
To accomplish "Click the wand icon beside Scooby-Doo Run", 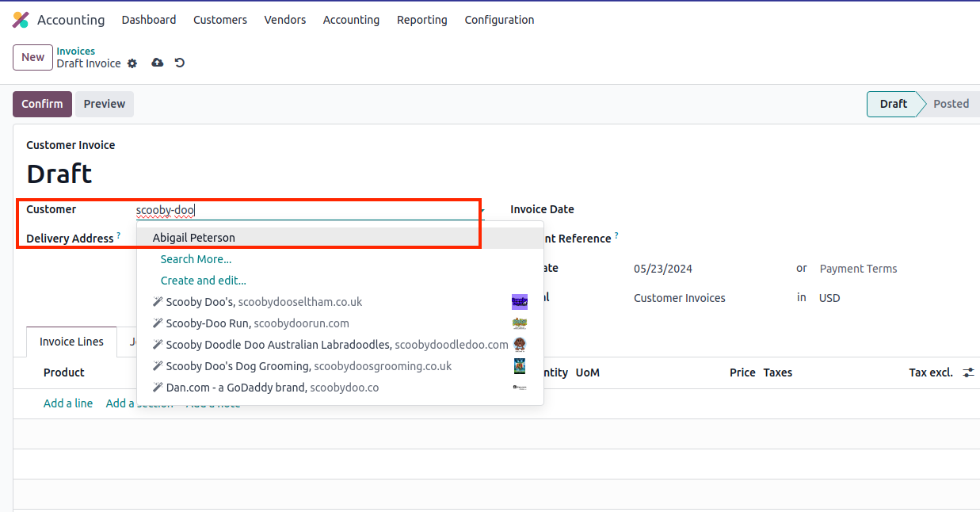I will tap(158, 323).
